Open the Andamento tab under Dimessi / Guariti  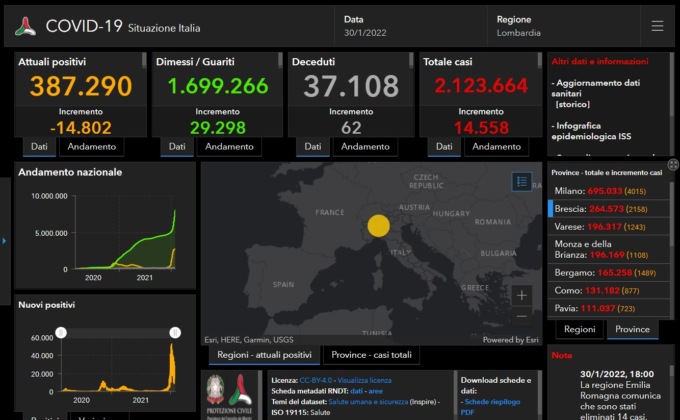tap(229, 147)
